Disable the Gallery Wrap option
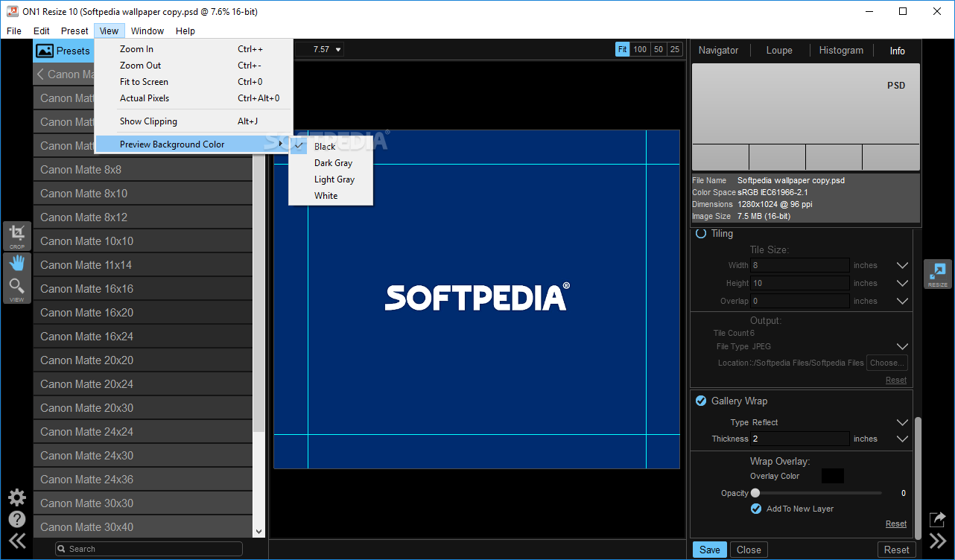Image resolution: width=955 pixels, height=560 pixels. tap(701, 401)
